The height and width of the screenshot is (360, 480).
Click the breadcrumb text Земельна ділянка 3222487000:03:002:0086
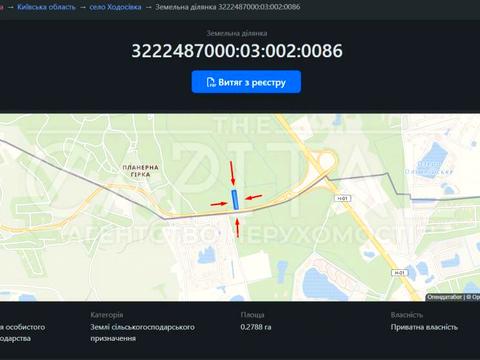tap(228, 7)
